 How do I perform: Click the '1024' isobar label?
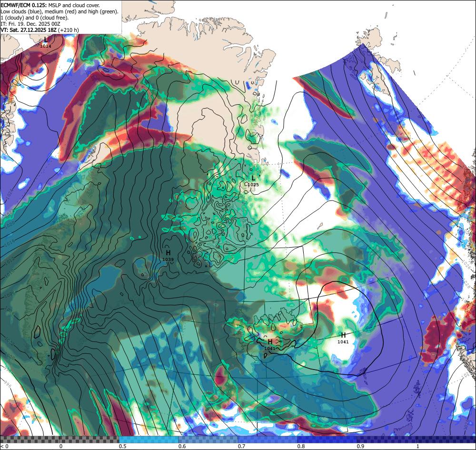click(10, 194)
